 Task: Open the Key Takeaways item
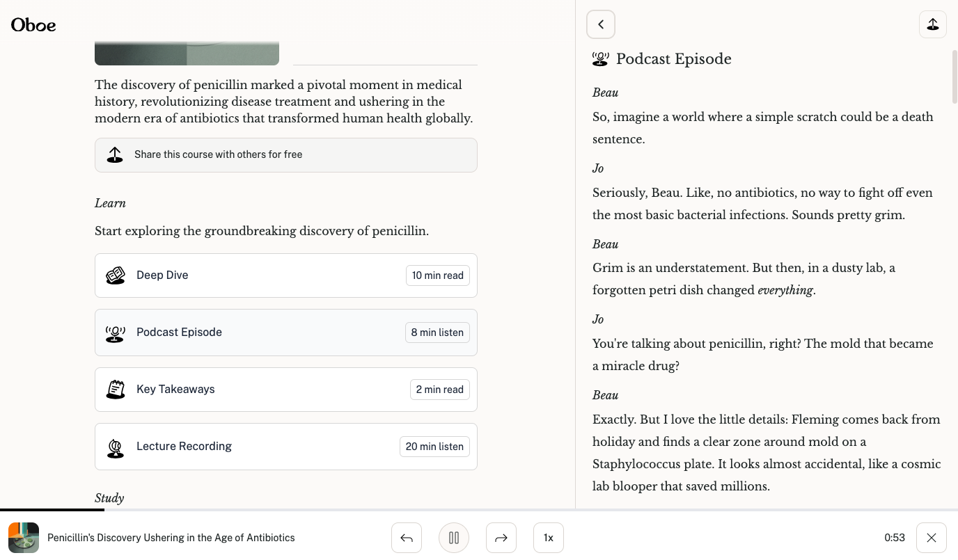[285, 390]
